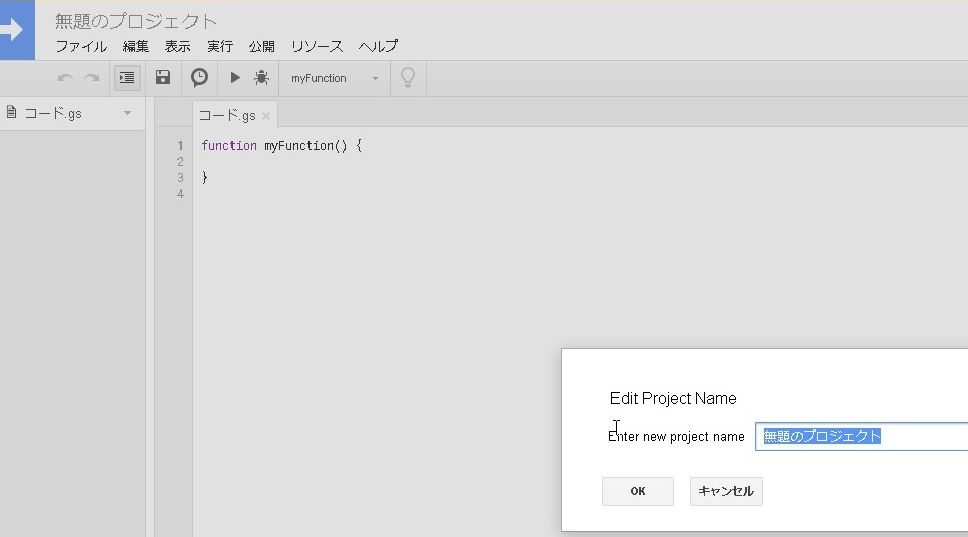Click the redo arrow icon

pyautogui.click(x=91, y=78)
